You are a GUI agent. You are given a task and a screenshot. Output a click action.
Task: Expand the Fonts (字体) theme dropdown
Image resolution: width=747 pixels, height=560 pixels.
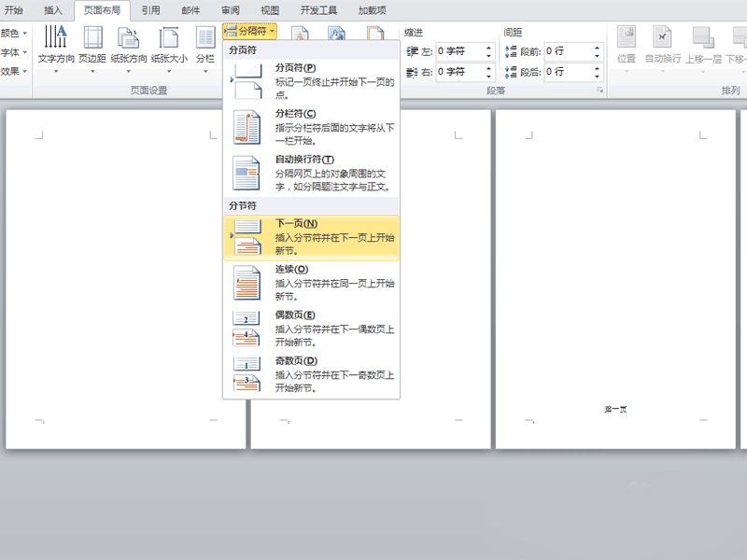click(x=13, y=52)
